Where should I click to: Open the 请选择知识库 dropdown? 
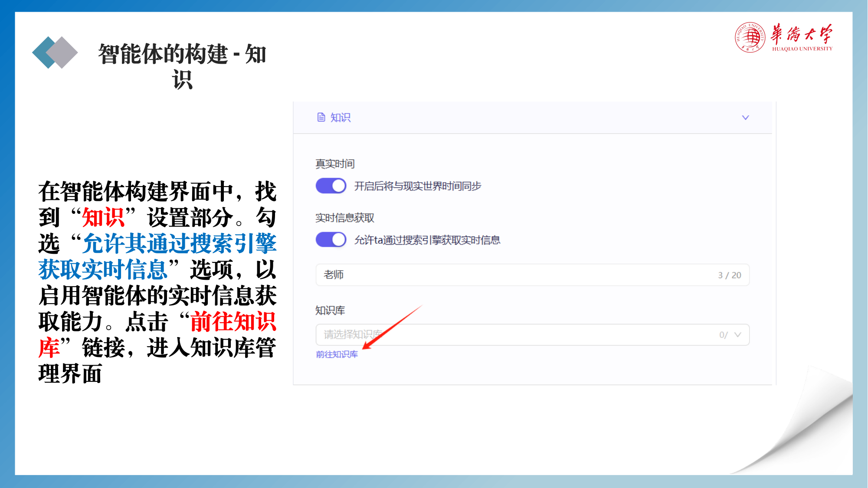pos(532,335)
